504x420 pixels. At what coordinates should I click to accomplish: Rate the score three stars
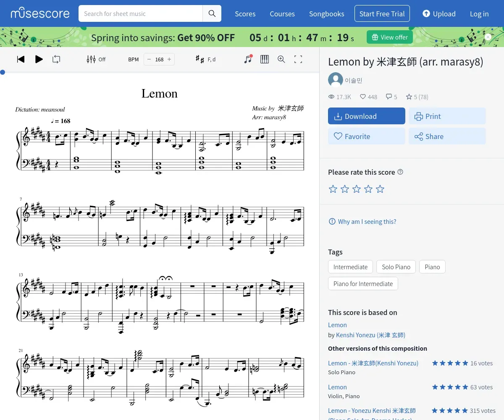coord(357,189)
